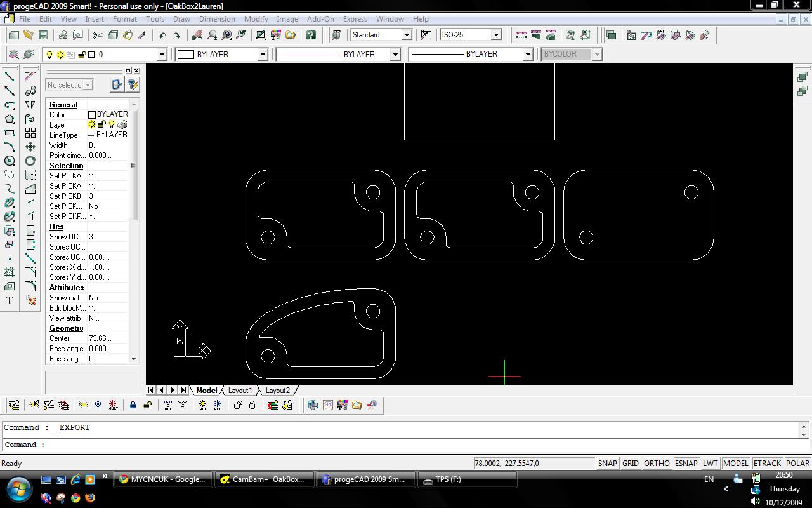Screen dimensions: 812x508
Task: Toggle GRID display in the status bar
Action: pyautogui.click(x=630, y=464)
